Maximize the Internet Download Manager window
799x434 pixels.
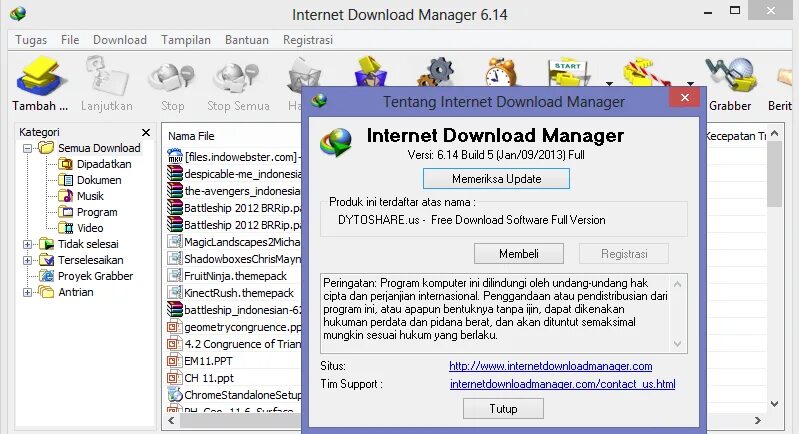point(735,10)
